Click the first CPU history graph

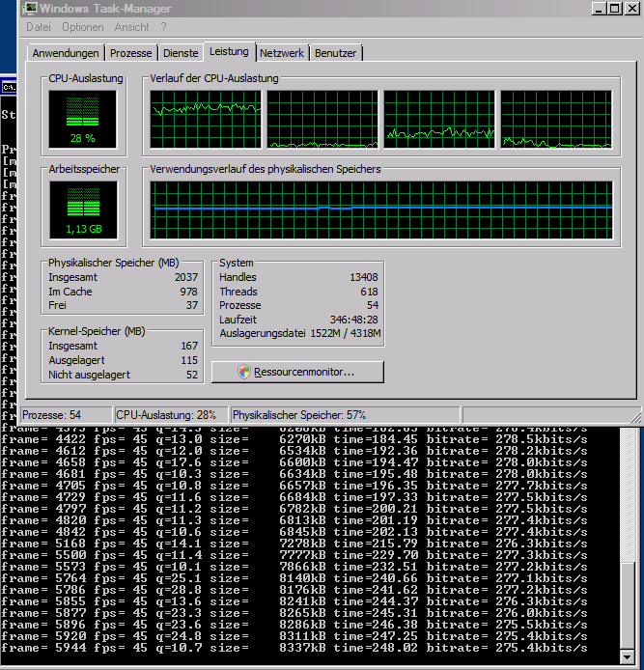206,120
